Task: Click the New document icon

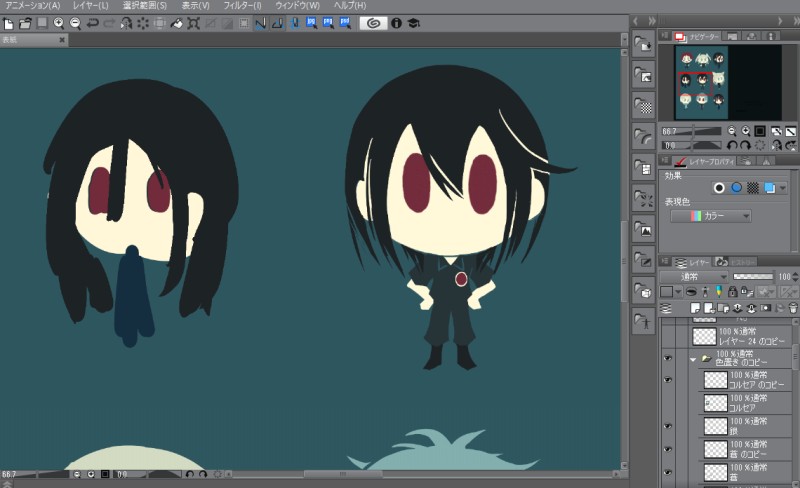Action: tap(8, 23)
